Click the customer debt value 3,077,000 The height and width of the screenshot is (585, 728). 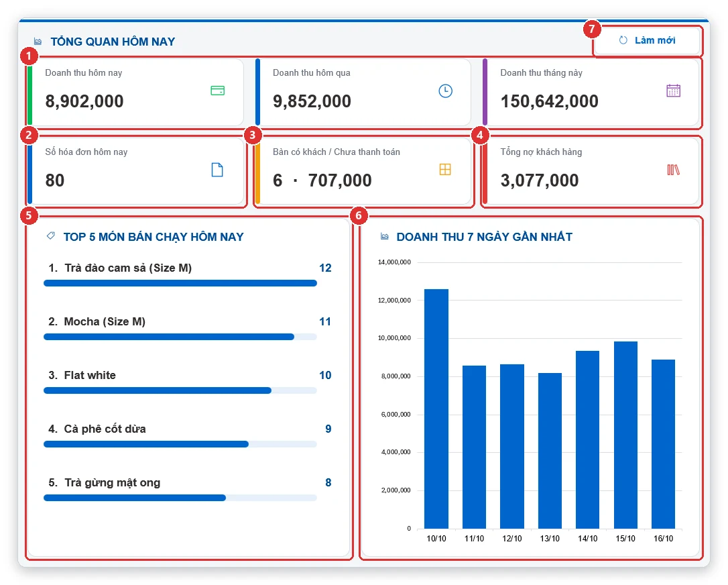(x=540, y=180)
